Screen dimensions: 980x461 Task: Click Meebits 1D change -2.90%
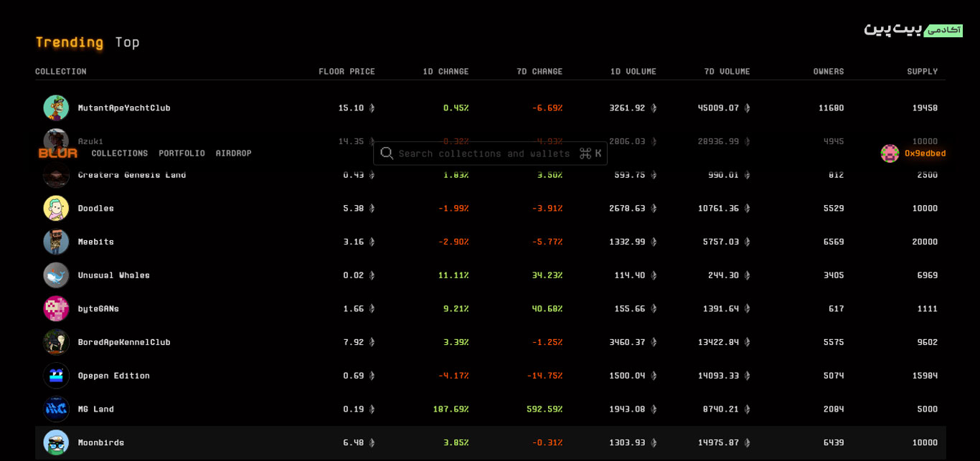click(x=453, y=242)
